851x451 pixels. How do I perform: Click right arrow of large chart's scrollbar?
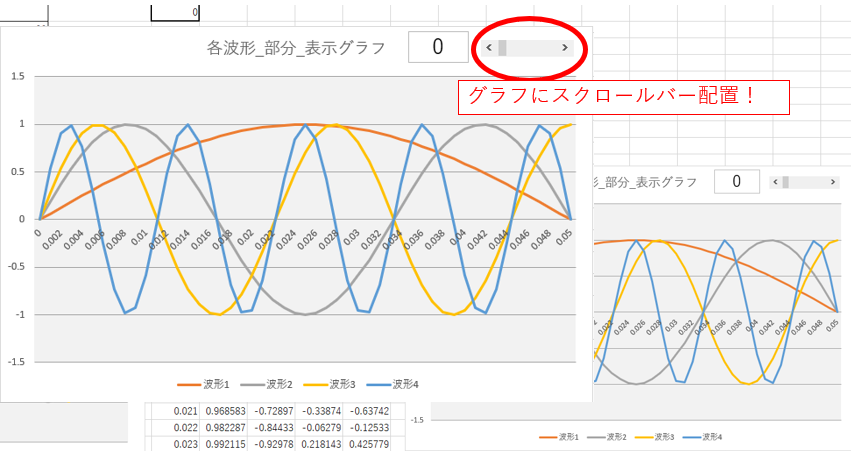point(565,47)
